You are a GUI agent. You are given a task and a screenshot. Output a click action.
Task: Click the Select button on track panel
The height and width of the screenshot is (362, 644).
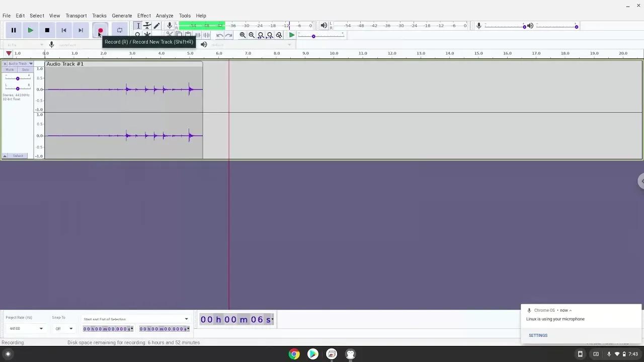[x=18, y=156]
